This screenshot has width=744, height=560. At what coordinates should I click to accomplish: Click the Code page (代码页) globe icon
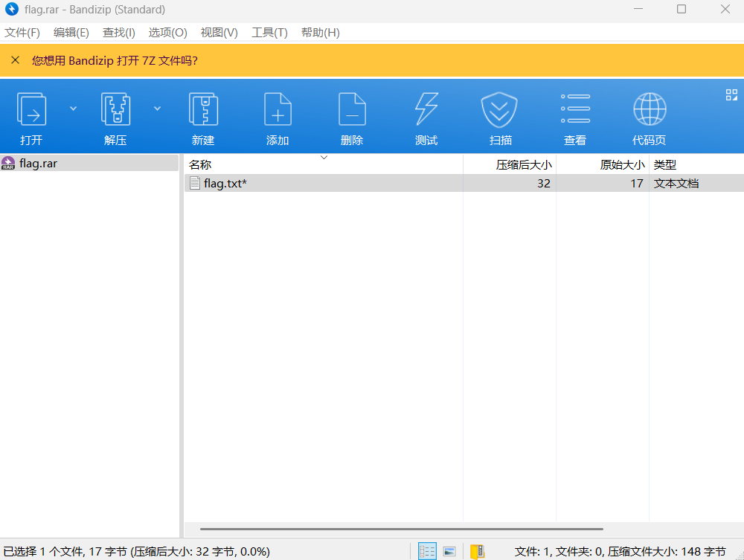pos(650,109)
